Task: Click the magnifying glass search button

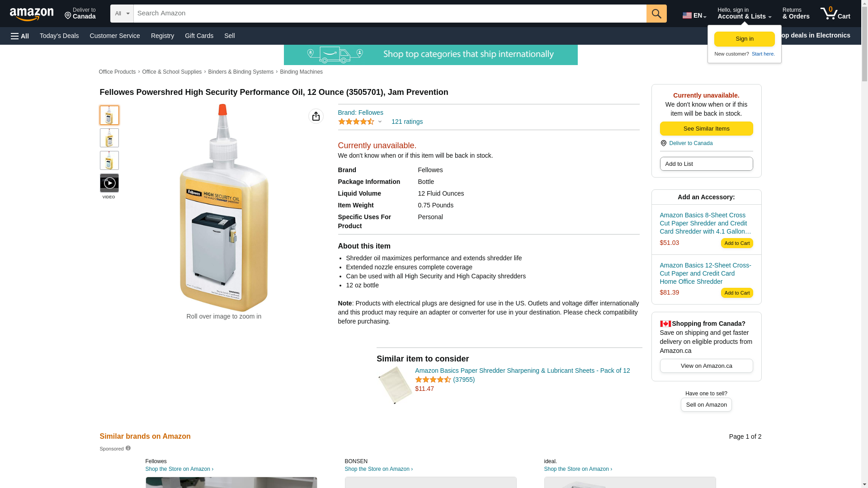Action: [656, 14]
